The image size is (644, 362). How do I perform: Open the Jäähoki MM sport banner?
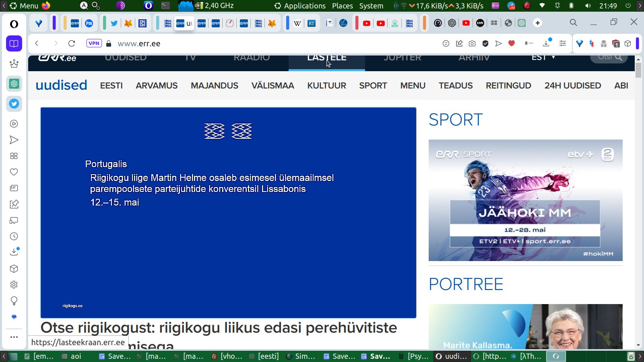[526, 200]
